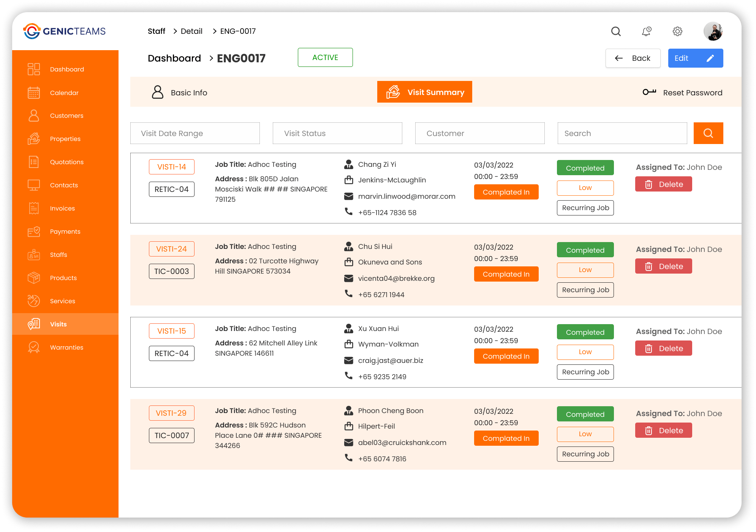Image resolution: width=756 pixels, height=532 pixels.
Task: Open the Quotations sidebar icon
Action: click(34, 162)
